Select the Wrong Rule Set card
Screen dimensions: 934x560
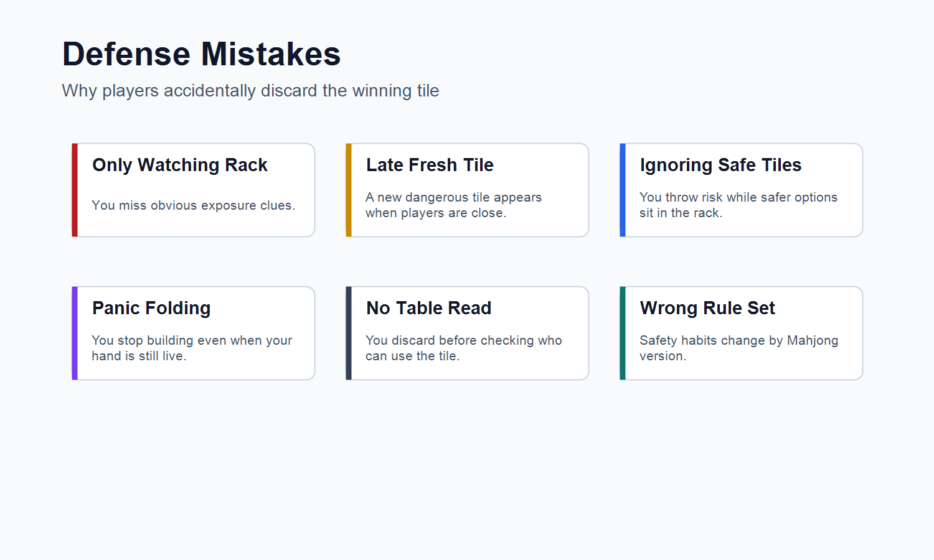tap(742, 333)
